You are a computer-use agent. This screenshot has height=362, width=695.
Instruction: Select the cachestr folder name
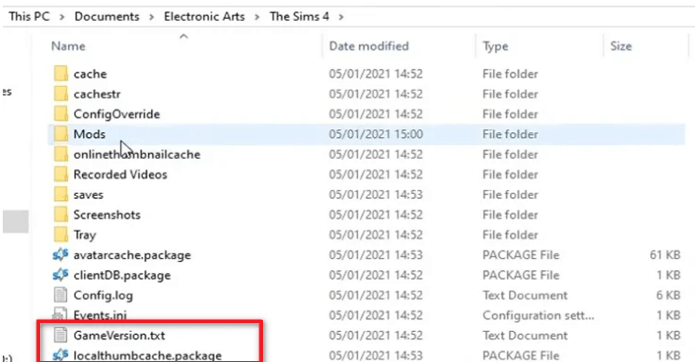click(x=97, y=94)
